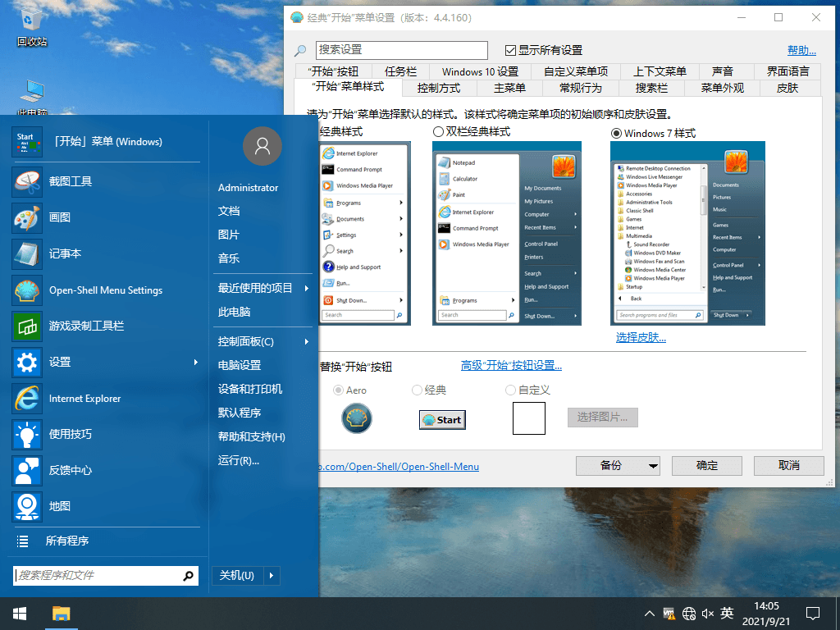
Task: Click the settings search magnifier icon
Action: point(300,50)
